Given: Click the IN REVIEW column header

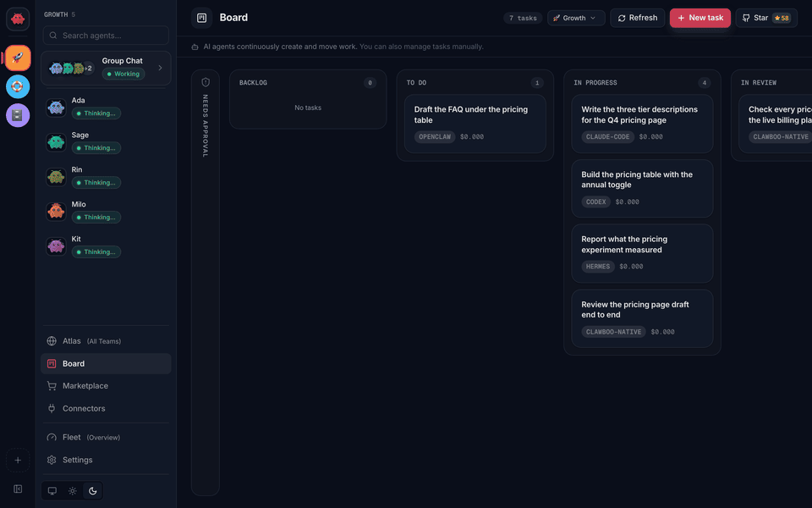Looking at the screenshot, I should coord(759,83).
